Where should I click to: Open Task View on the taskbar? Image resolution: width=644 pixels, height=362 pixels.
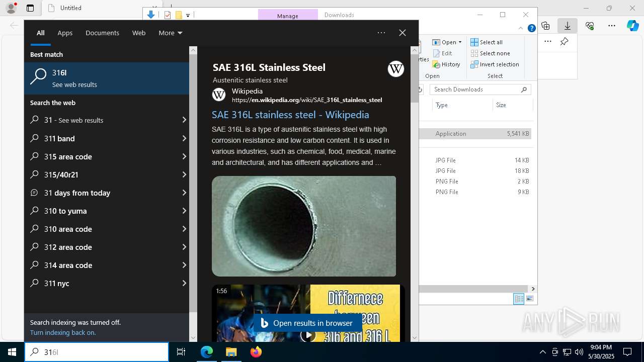click(x=181, y=352)
